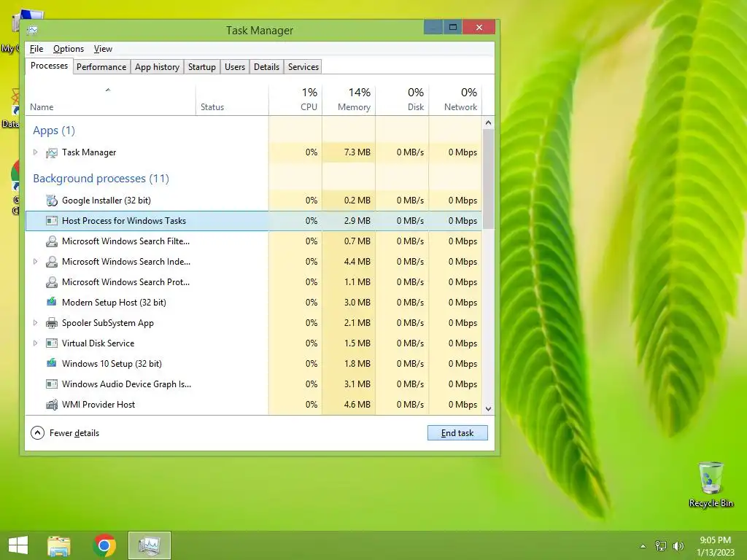Sort by the CPU column header
This screenshot has width=747, height=560.
[295, 100]
